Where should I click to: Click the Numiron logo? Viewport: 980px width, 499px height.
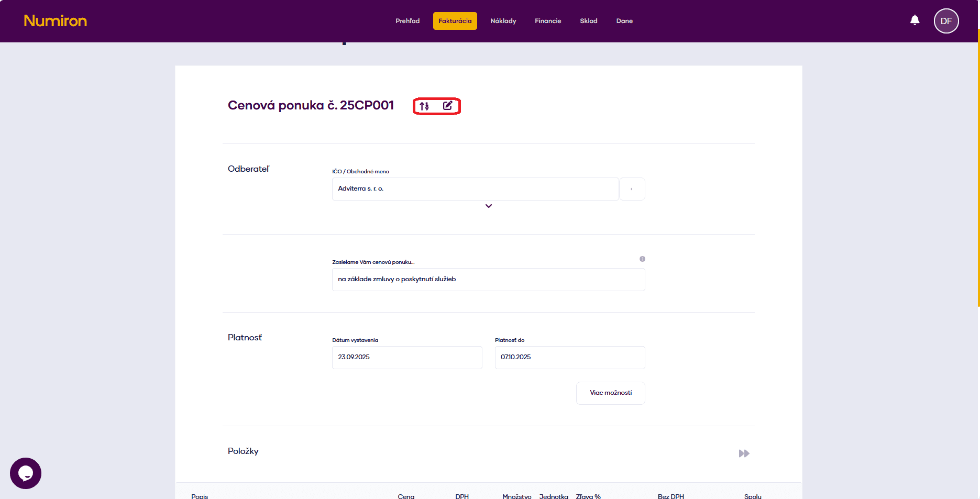pos(56,21)
